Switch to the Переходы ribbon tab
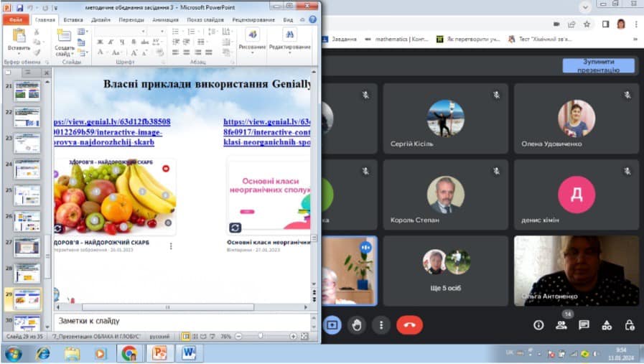Image resolution: width=644 pixels, height=364 pixels. tap(131, 19)
